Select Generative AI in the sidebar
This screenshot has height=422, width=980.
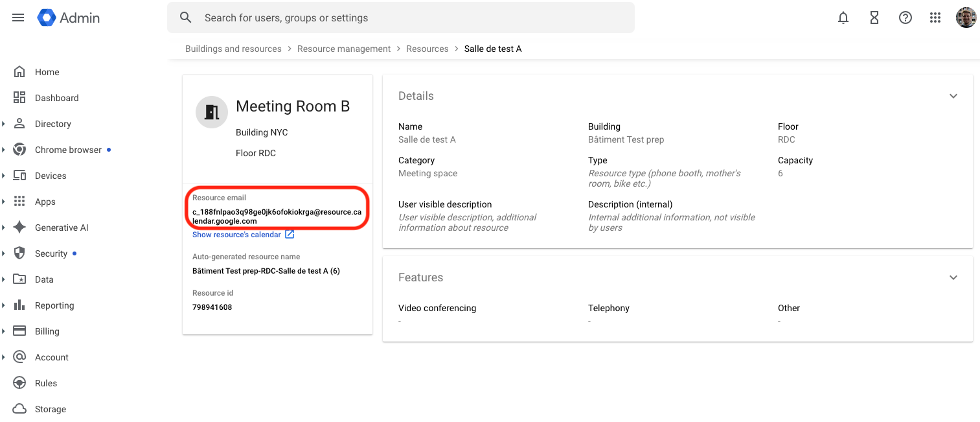tap(19, 227)
